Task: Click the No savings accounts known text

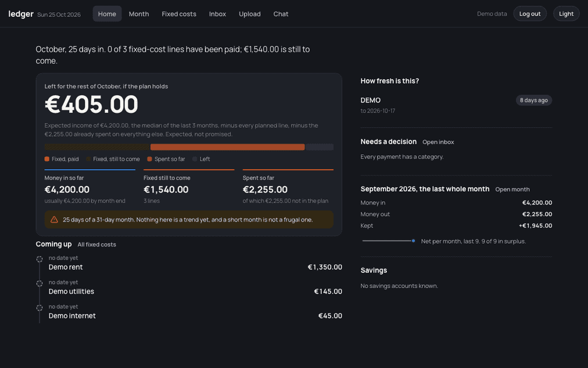Action: (x=399, y=286)
